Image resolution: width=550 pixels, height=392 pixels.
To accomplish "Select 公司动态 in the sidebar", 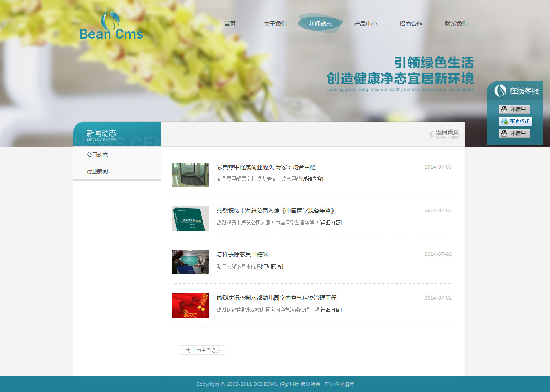I will click(x=97, y=155).
